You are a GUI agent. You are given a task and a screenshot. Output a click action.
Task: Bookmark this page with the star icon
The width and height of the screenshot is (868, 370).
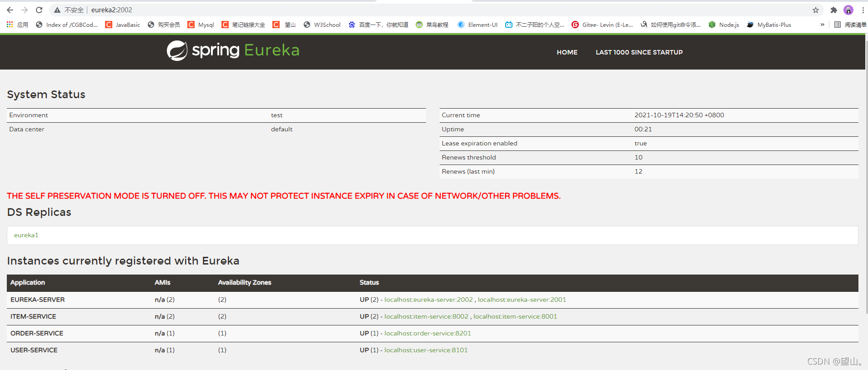pyautogui.click(x=816, y=10)
